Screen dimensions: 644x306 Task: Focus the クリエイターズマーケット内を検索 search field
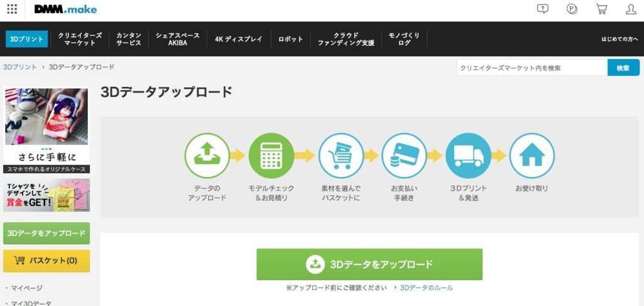532,68
